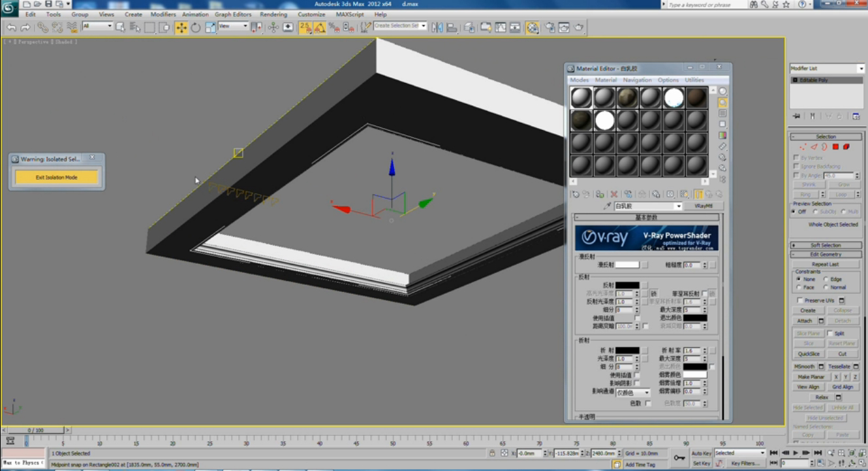The height and width of the screenshot is (471, 868).
Task: Click the black 反射 reflection color swatch
Action: tap(627, 285)
